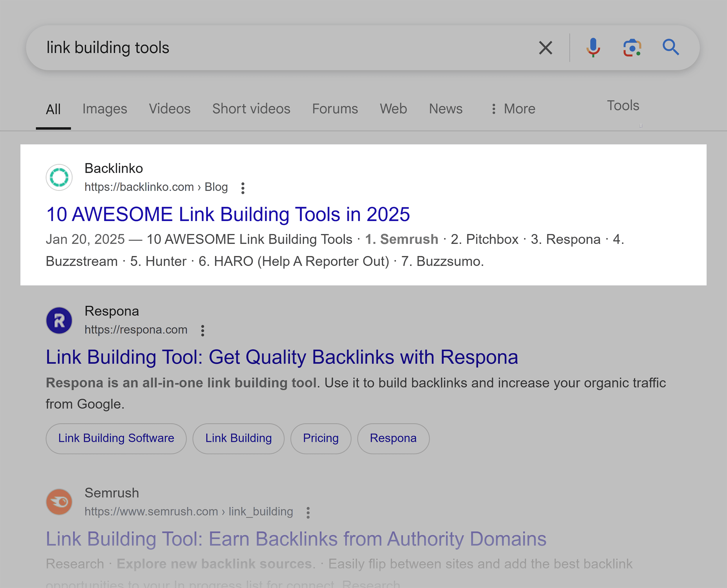Open options menu for the Semrush result
The height and width of the screenshot is (588, 727).
point(308,512)
